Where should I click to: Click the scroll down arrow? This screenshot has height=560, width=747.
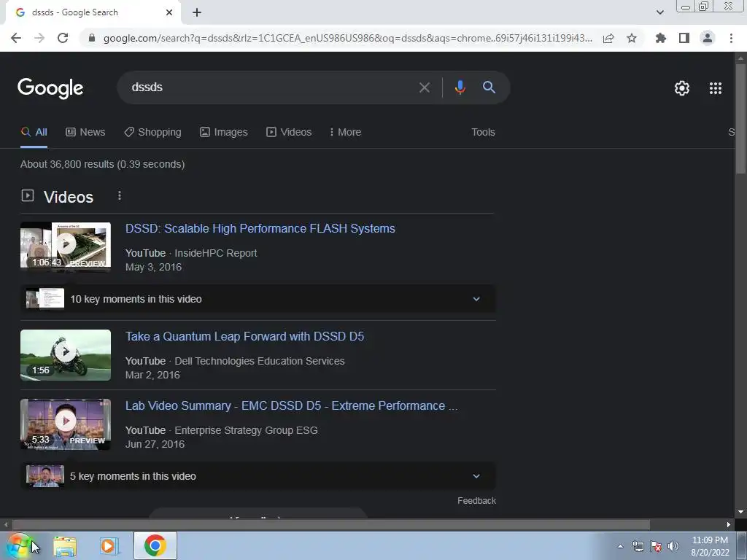pyautogui.click(x=740, y=513)
